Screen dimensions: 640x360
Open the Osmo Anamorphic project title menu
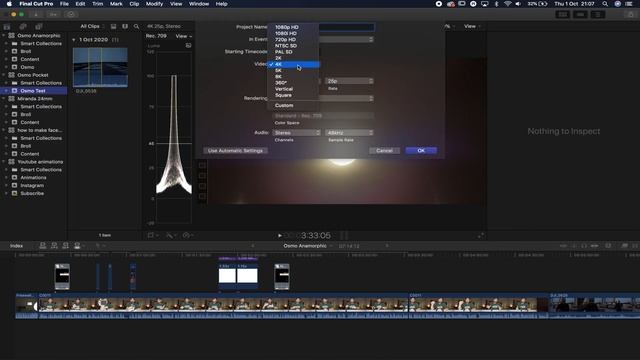tap(308, 246)
